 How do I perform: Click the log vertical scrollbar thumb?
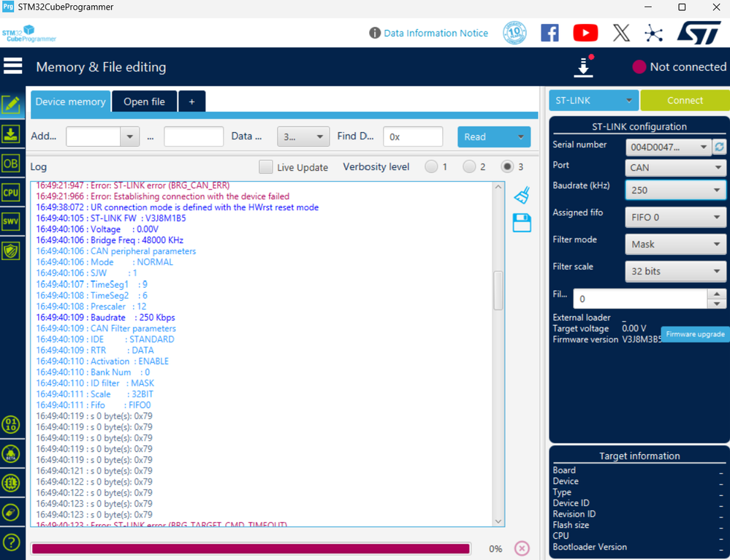[498, 291]
